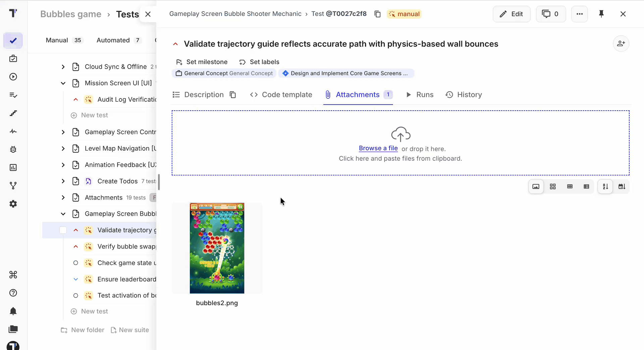Open the comments button showing 0
The width and height of the screenshot is (644, 350).
coord(551,14)
